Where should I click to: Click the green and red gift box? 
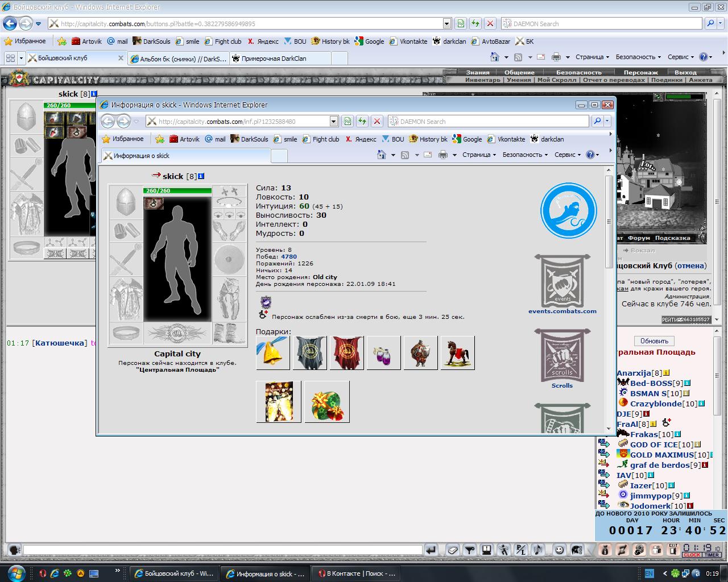[327, 402]
